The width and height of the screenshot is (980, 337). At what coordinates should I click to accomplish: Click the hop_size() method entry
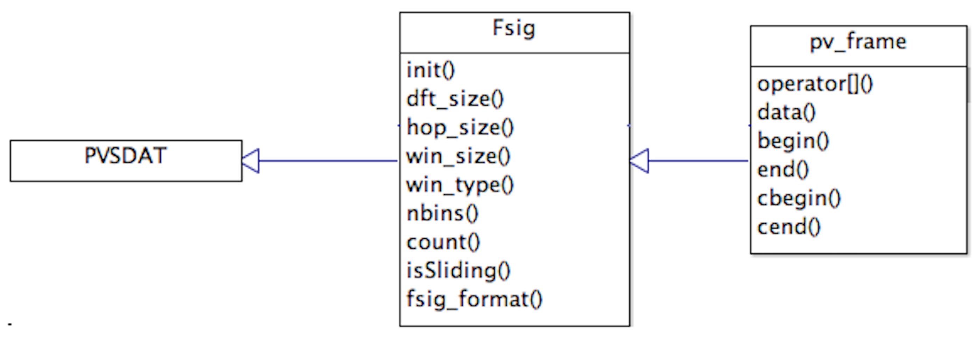point(460,127)
